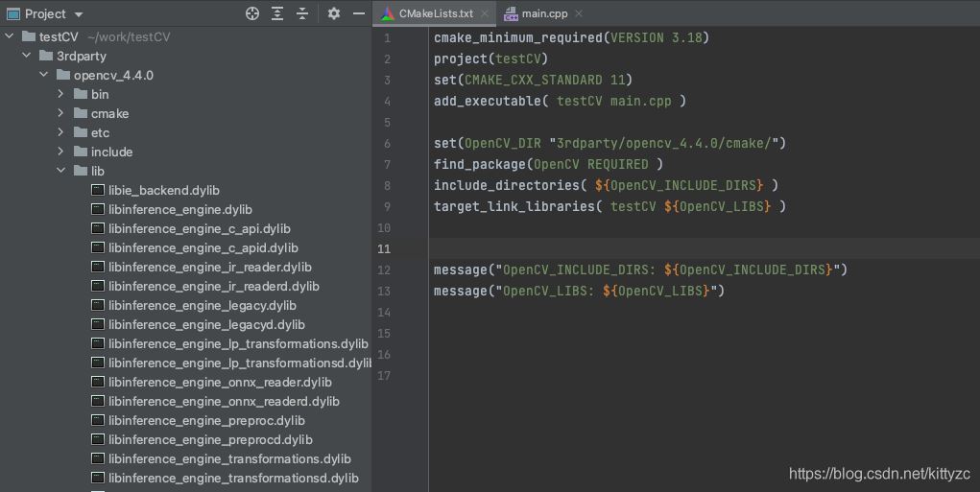Select libinference_engine_onnx_reader.dylib file
This screenshot has width=980, height=492.
pos(220,382)
